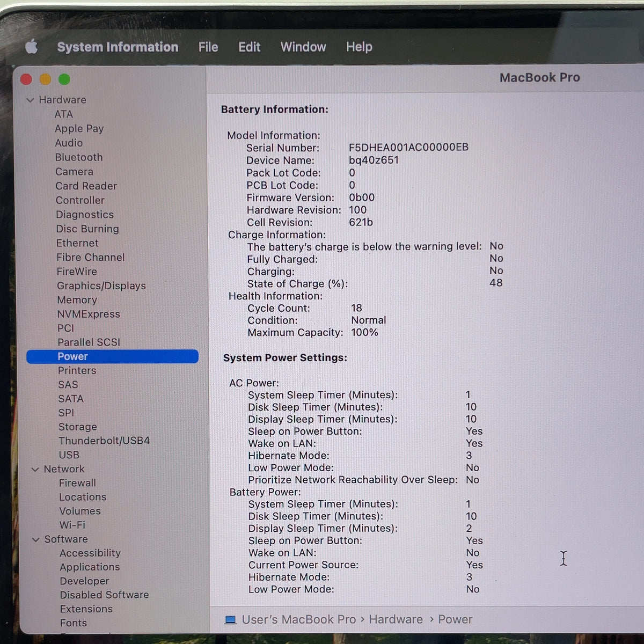Collapse the Network section chevron

35,470
